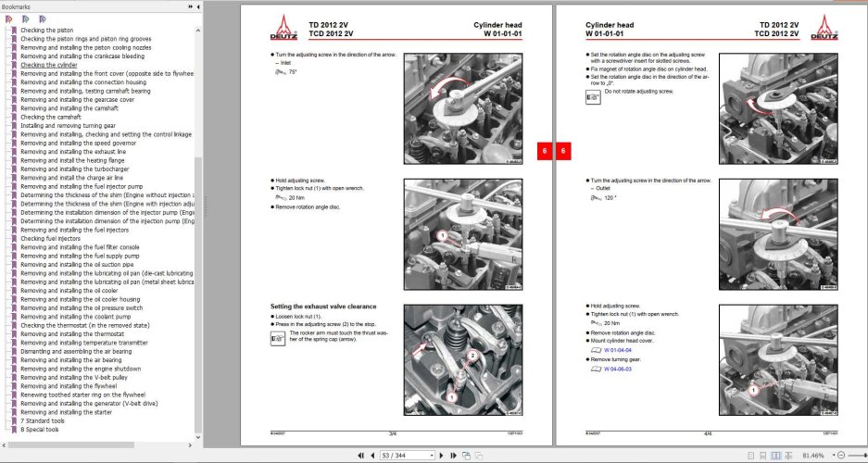Select two-page continuous facing view

click(788, 456)
